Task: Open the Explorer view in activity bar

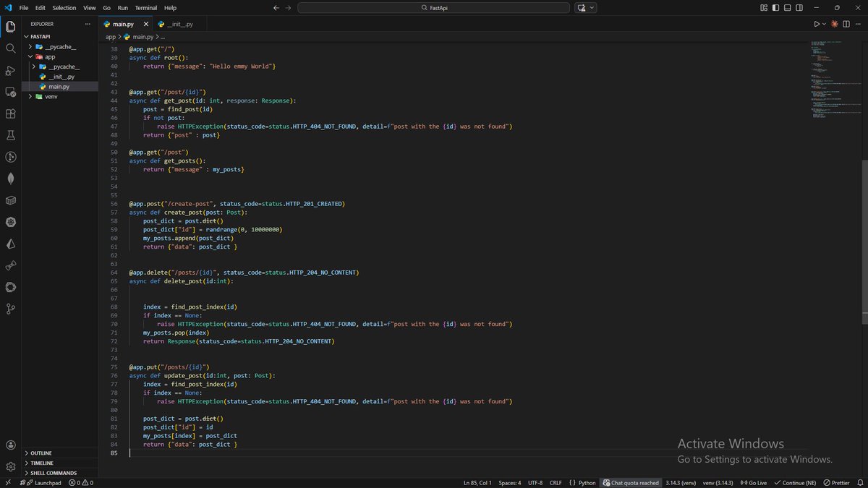Action: pos(10,27)
